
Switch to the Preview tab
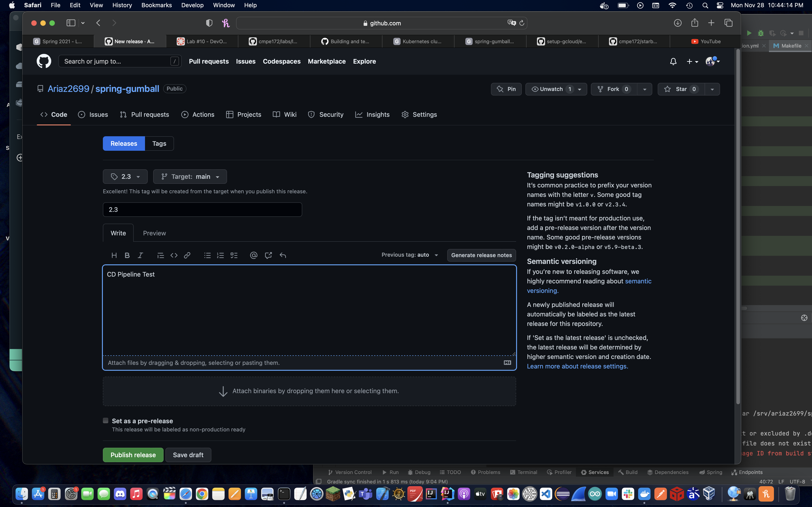click(154, 233)
